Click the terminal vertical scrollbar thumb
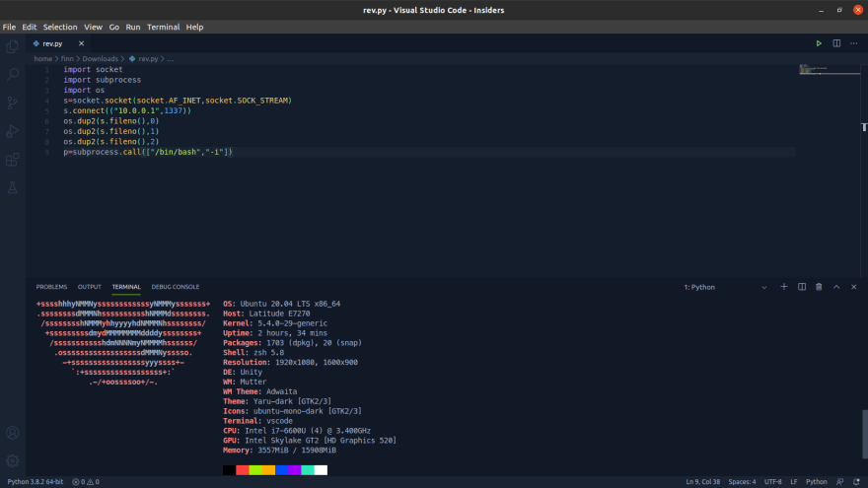 click(x=864, y=435)
